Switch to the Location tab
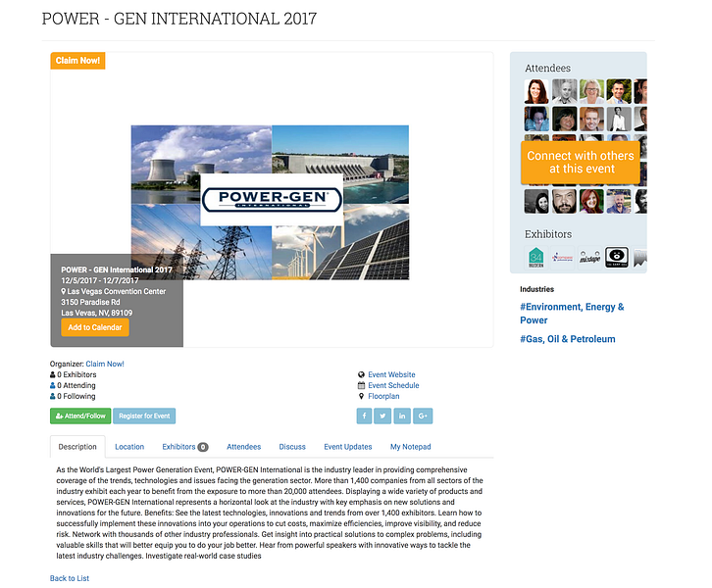 [x=129, y=447]
